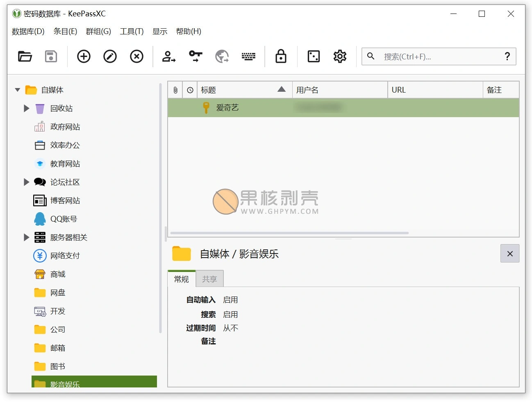Viewport: 532px width, 403px height.
Task: Expand the 论坛社区 group arrow
Action: 27,182
